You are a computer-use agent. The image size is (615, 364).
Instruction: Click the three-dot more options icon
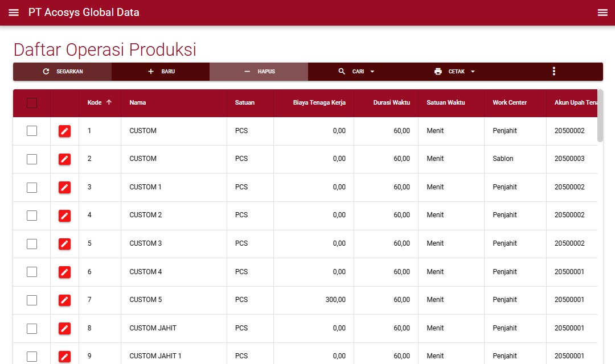click(x=553, y=71)
